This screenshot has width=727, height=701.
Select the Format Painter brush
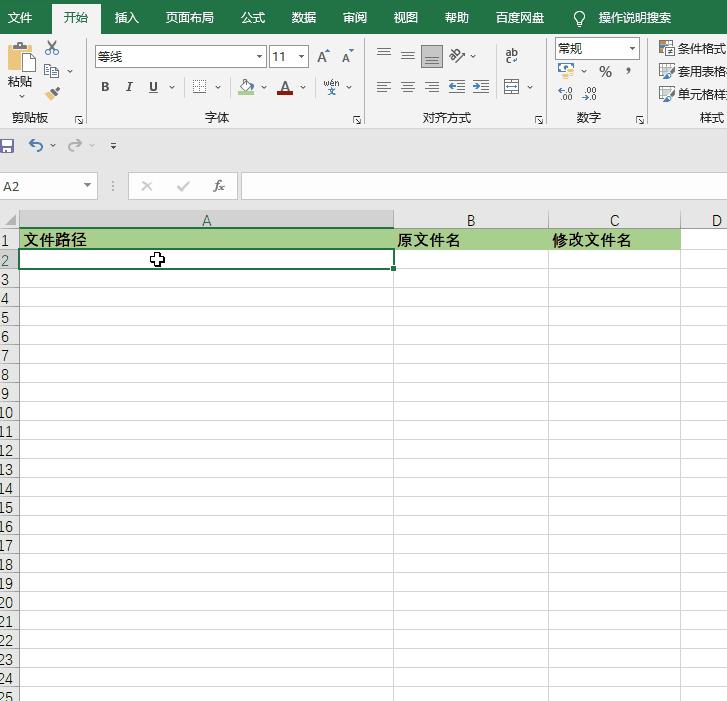[52, 93]
